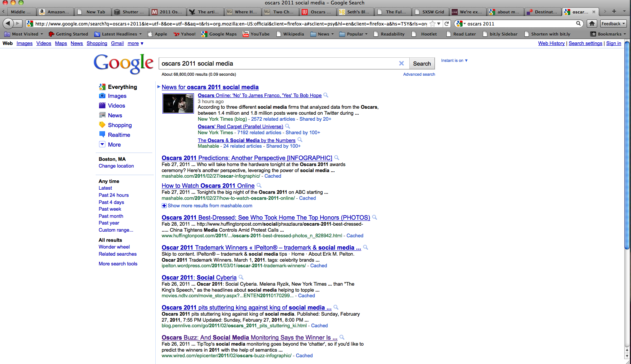Open the Popular bookmarks folder dropdown

point(353,34)
